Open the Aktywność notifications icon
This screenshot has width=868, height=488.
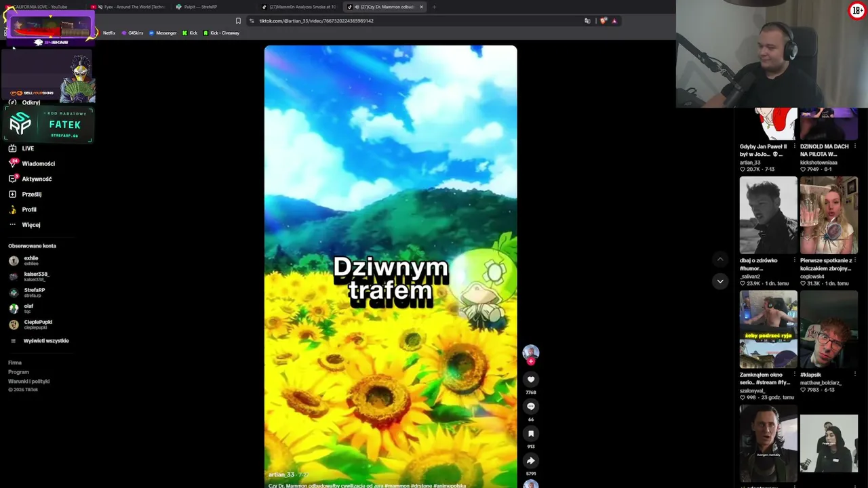click(x=12, y=179)
